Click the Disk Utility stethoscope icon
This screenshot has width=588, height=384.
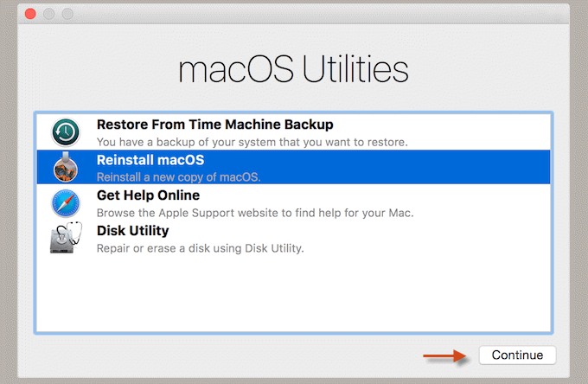coord(66,238)
